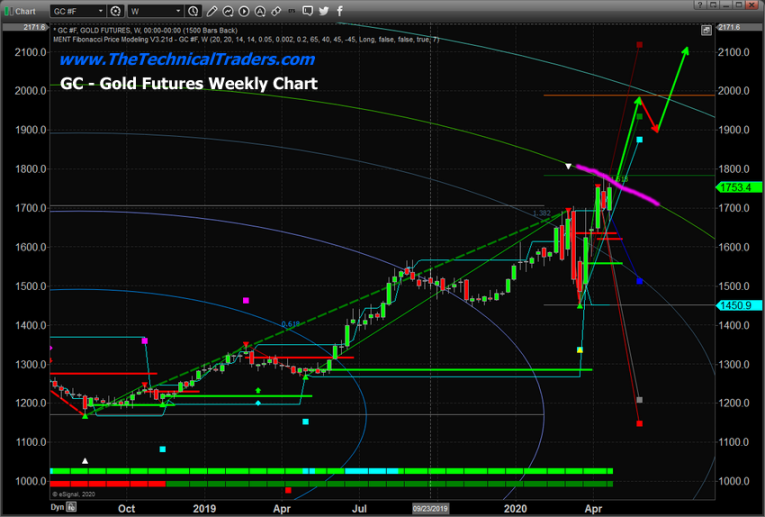Open the studies chart-line icon
Screen dimensions: 765x517
(228, 11)
